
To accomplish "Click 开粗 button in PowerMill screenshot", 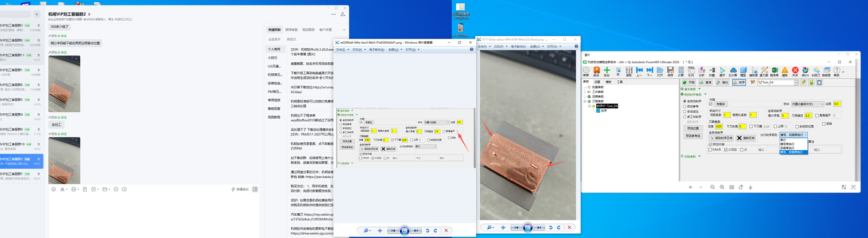I will click(x=689, y=82).
